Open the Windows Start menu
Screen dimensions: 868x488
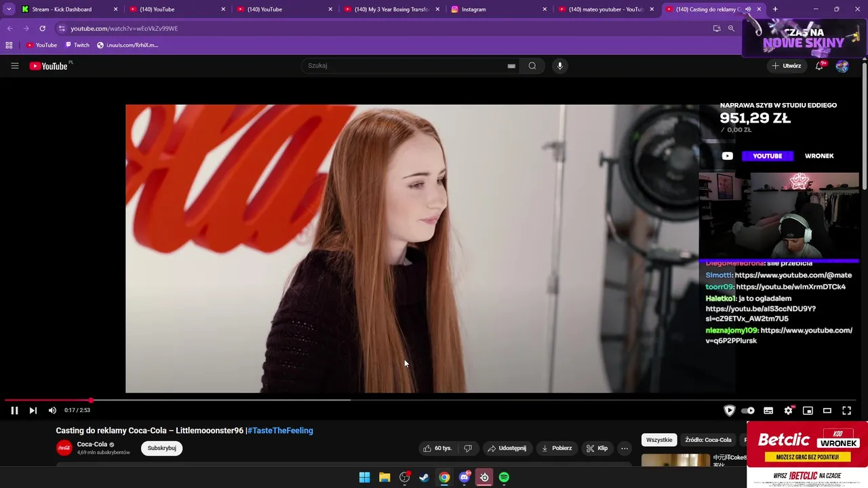click(x=364, y=477)
